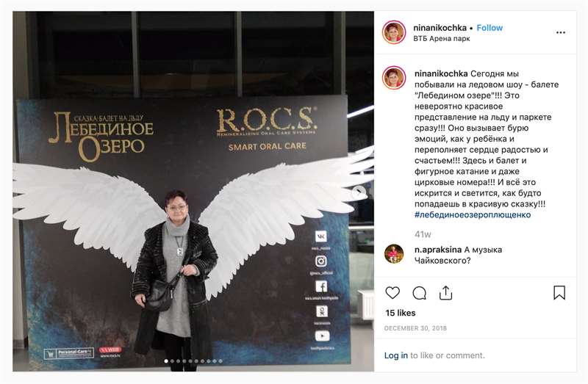Image resolution: width=588 pixels, height=384 pixels.
Task: View the 15 likes list
Action: [x=401, y=313]
